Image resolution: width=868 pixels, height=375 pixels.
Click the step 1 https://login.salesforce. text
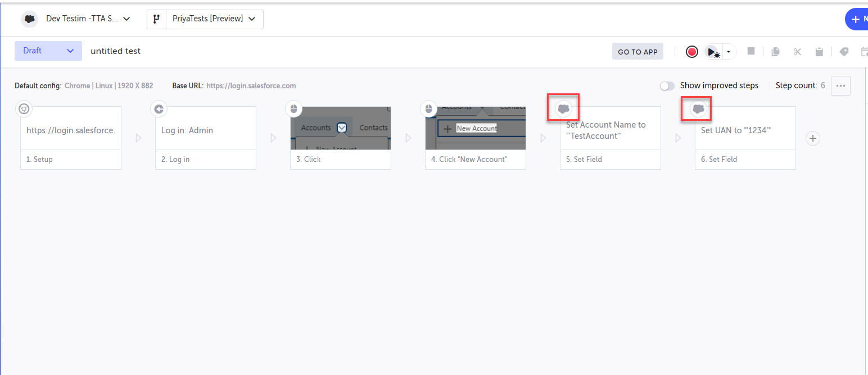71,130
